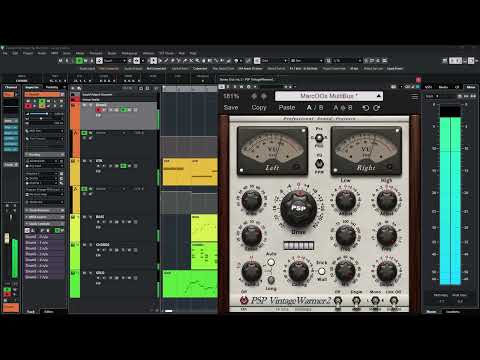Click the PSP VintageWarmer2 power On button
The width and height of the screenshot is (480, 360).
pos(244,300)
